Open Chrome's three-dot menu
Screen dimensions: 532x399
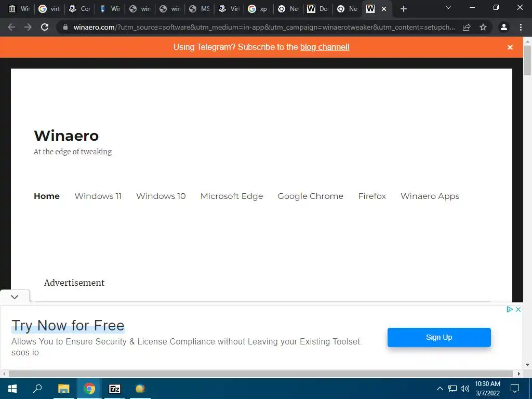(521, 27)
